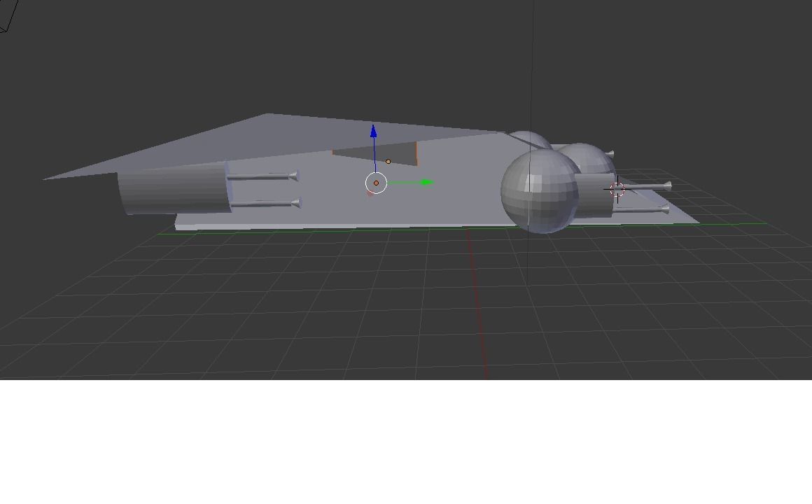The width and height of the screenshot is (812, 504).
Task: Click the green Y-axis manipulator arrow
Action: pyautogui.click(x=427, y=182)
